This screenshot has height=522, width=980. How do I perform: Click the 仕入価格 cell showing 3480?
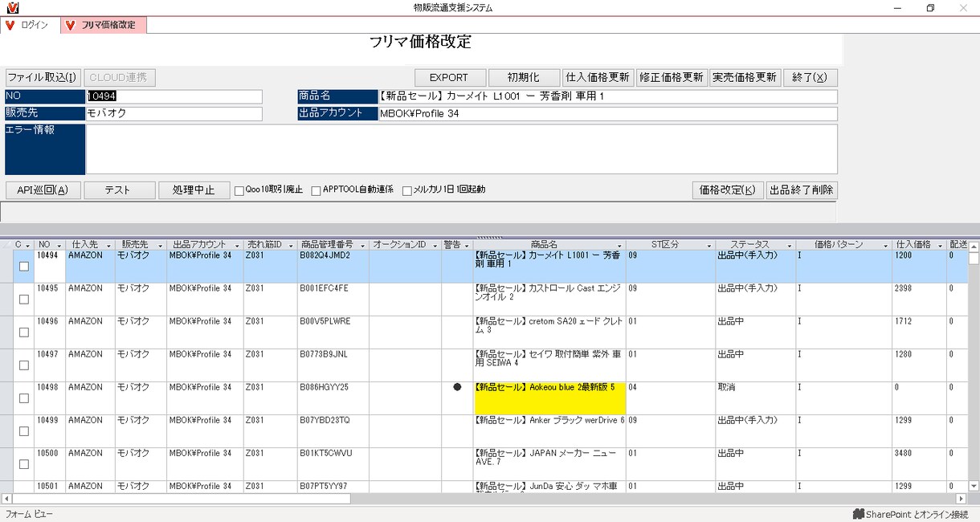(x=919, y=464)
